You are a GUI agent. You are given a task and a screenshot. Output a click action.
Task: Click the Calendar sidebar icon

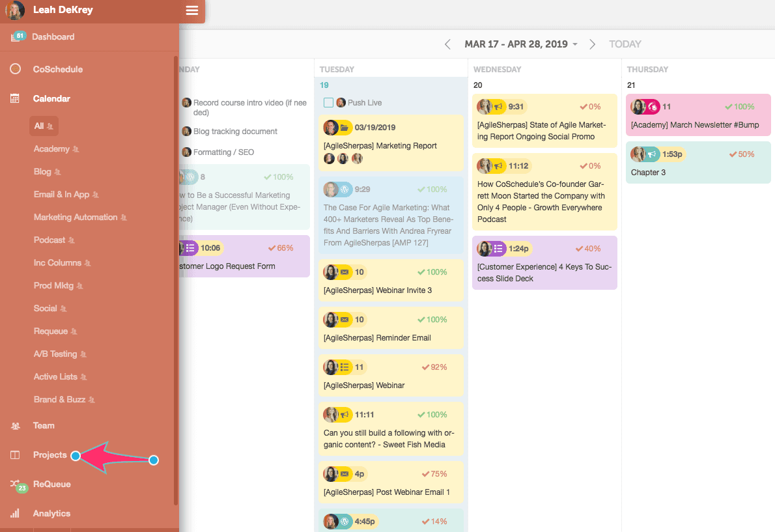pos(15,98)
